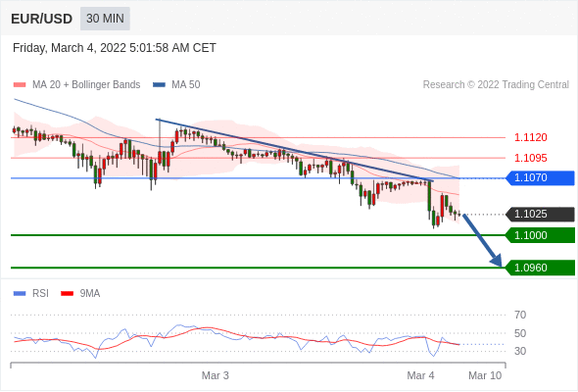The height and width of the screenshot is (392, 578).
Task: Select the 1.1120 resistance label
Action: pyautogui.click(x=530, y=137)
